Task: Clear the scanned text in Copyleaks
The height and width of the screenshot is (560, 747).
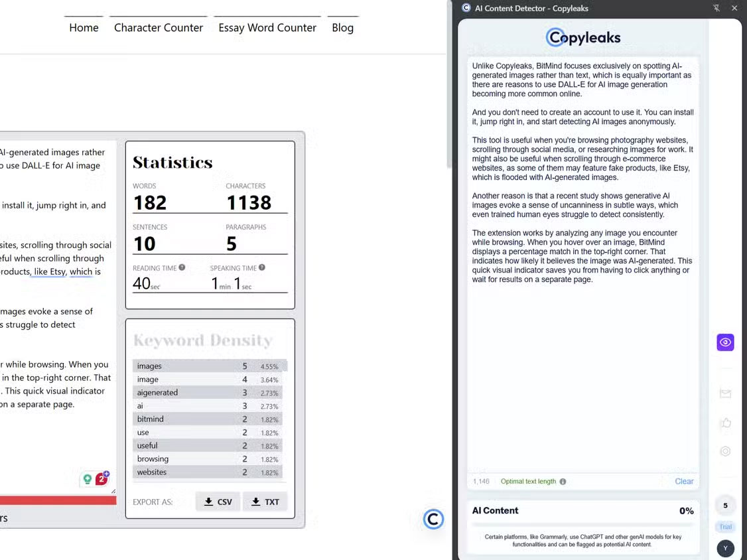Action: (x=684, y=481)
